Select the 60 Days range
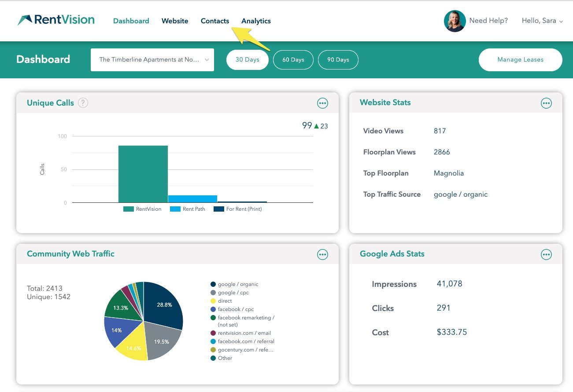573x392 pixels. click(293, 60)
